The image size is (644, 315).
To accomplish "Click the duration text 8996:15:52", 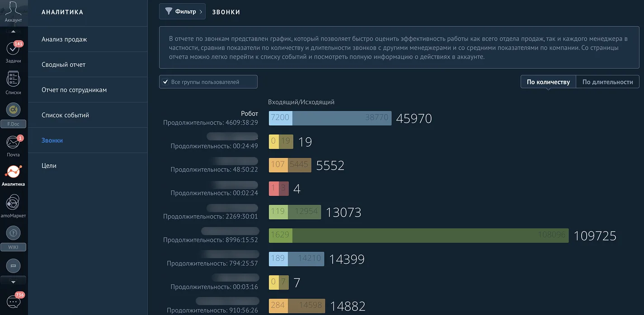I will coord(241,240).
